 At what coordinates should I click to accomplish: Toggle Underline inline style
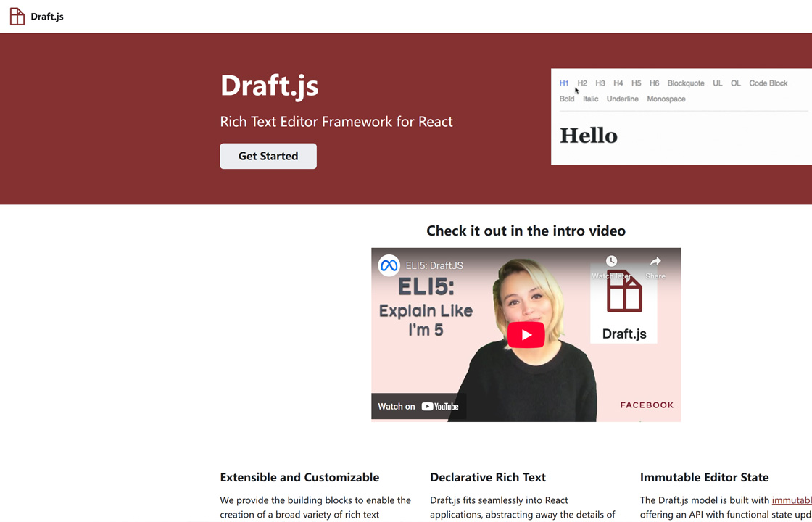pyautogui.click(x=623, y=99)
